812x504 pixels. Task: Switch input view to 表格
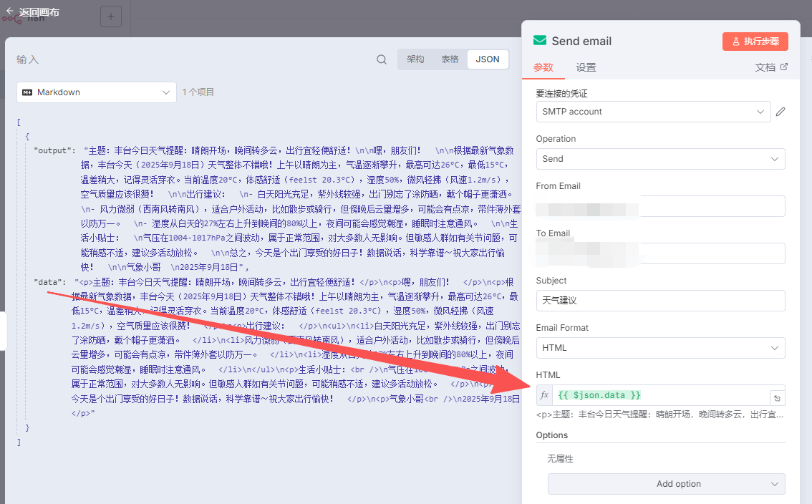(x=450, y=59)
